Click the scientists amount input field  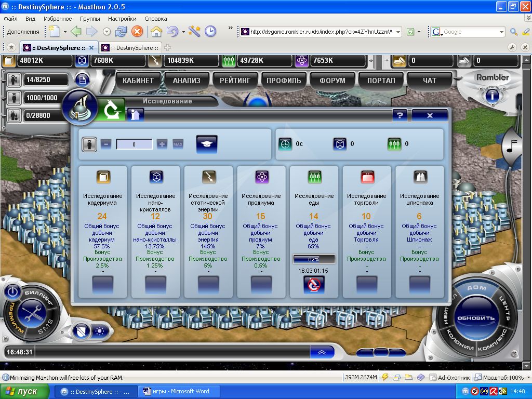tap(134, 144)
